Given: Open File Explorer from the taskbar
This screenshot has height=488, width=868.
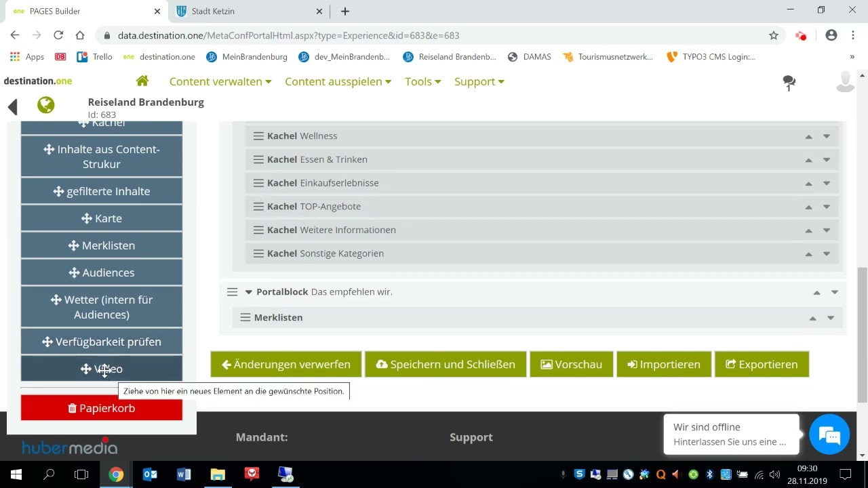Looking at the screenshot, I should pyautogui.click(x=218, y=474).
